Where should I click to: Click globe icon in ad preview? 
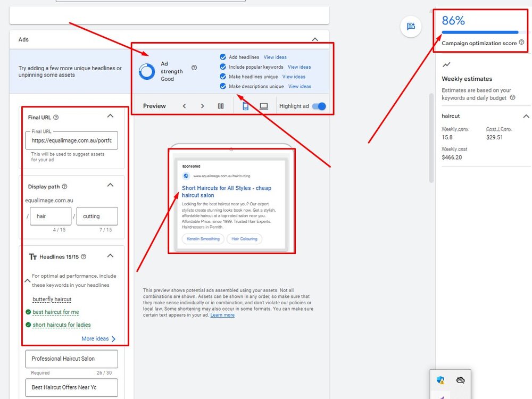(186, 176)
